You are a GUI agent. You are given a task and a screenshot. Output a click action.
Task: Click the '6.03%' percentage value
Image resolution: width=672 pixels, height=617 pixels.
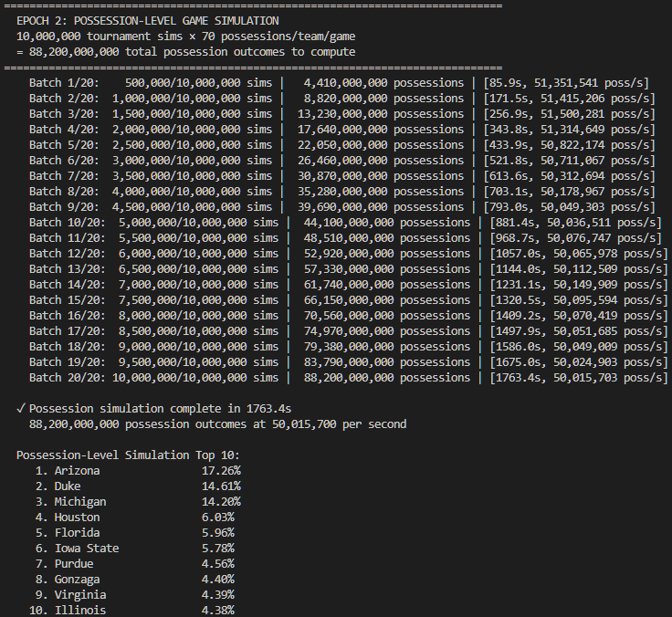coord(218,518)
